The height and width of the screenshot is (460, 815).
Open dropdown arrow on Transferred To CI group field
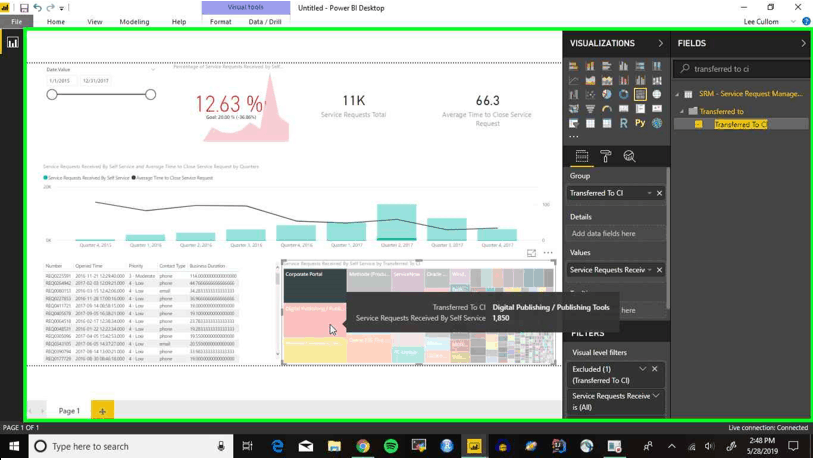point(649,193)
